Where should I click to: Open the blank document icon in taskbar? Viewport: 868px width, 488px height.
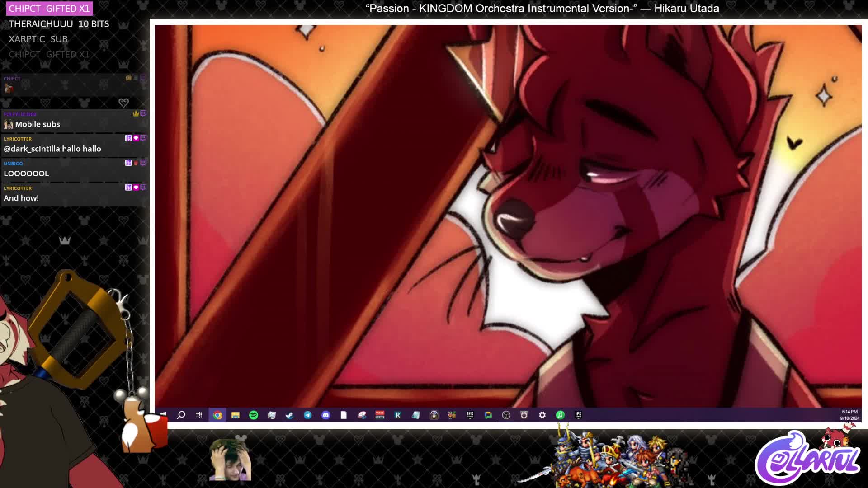tap(344, 415)
